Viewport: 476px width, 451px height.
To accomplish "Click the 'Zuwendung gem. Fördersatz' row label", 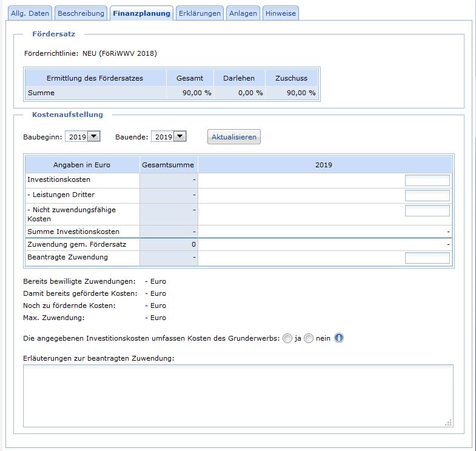I will tap(76, 244).
